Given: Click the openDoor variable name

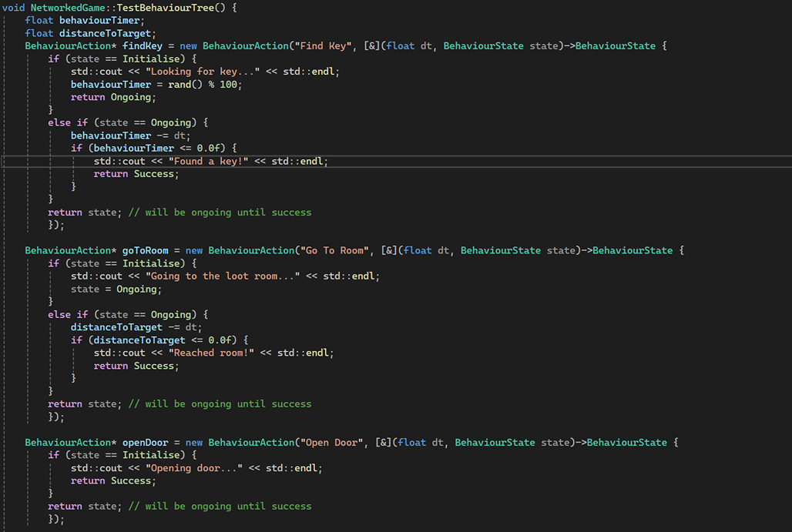Looking at the screenshot, I should point(145,443).
